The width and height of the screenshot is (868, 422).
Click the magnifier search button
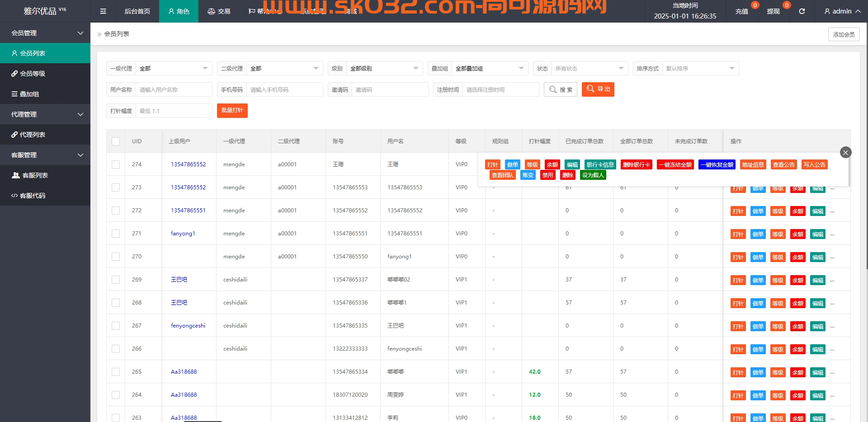pos(561,89)
